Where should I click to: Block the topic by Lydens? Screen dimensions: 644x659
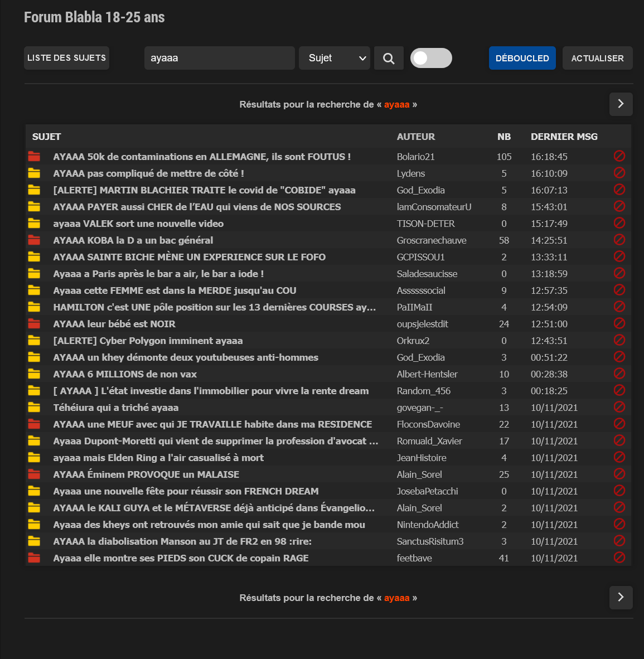pyautogui.click(x=619, y=173)
